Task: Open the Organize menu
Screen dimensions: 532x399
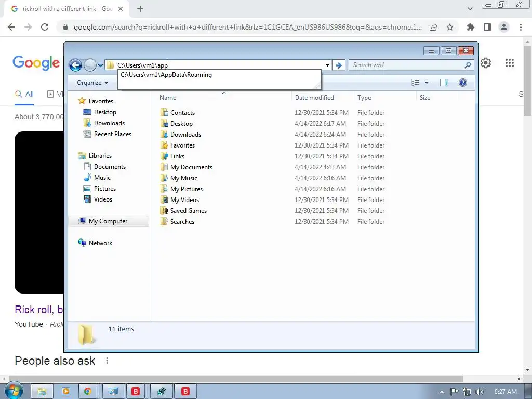Action: [92, 83]
